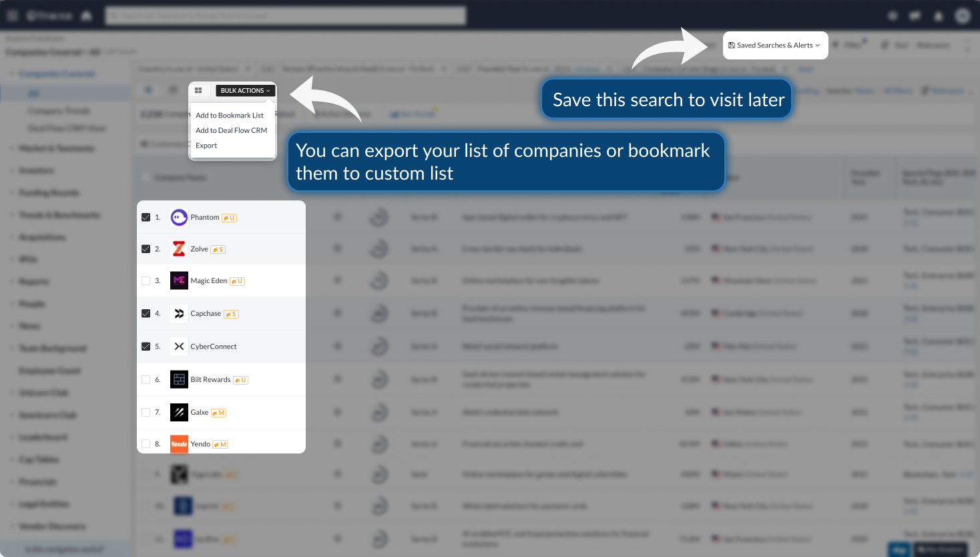Click Export in the bulk actions menu
The height and width of the screenshot is (557, 980).
206,146
